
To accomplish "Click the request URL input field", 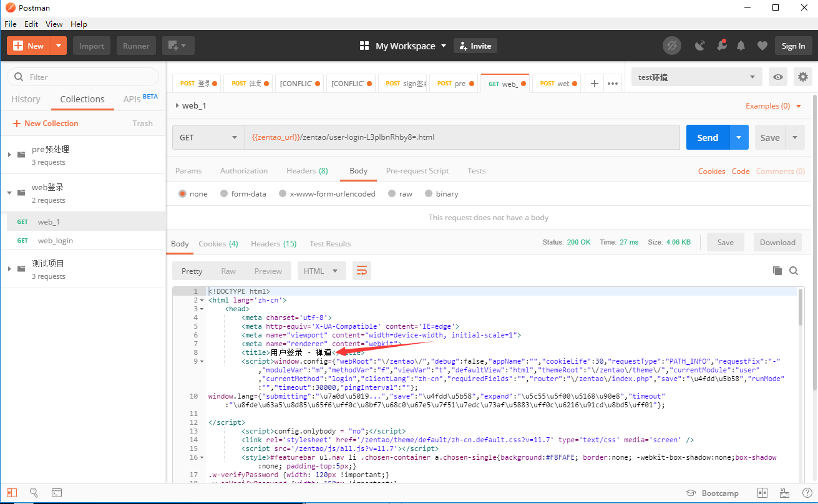I will coord(462,137).
